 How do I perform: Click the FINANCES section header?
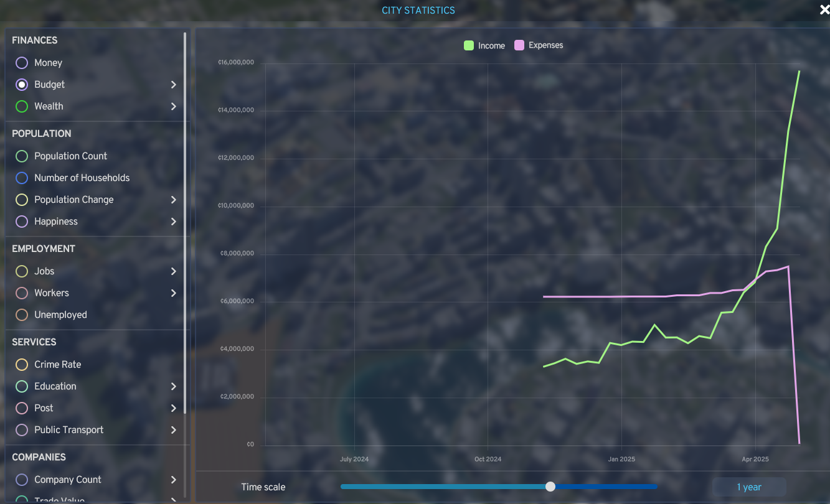[34, 40]
